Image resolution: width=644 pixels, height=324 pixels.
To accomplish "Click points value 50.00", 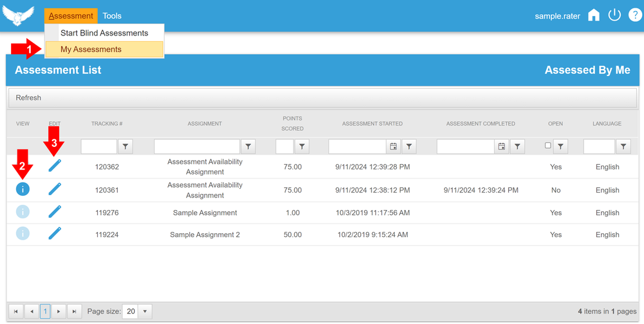I will click(292, 234).
